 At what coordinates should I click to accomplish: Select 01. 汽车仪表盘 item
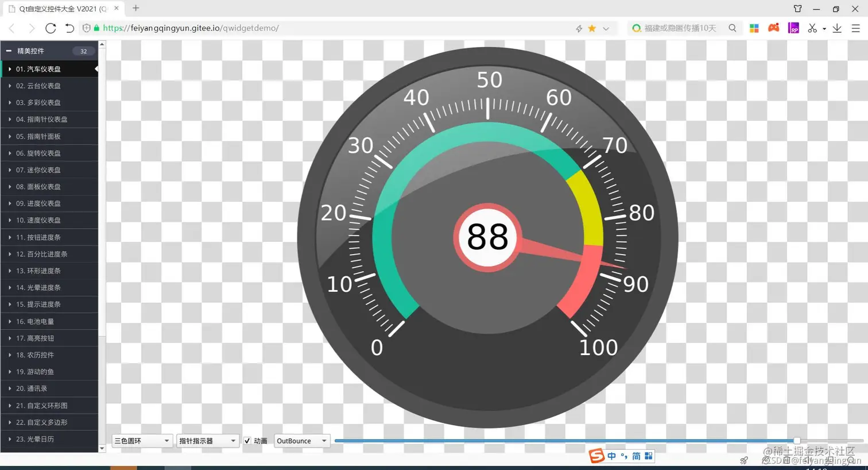49,69
